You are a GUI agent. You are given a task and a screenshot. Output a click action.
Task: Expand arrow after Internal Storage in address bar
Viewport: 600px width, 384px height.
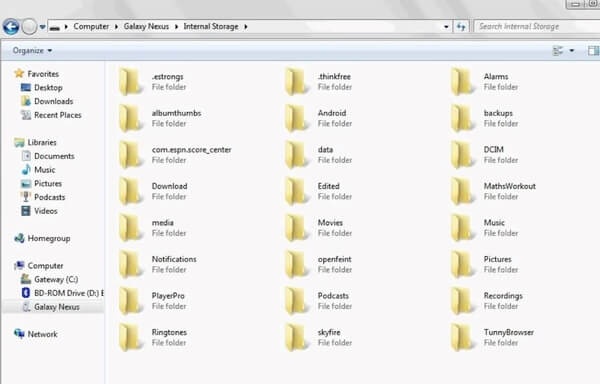click(x=246, y=27)
